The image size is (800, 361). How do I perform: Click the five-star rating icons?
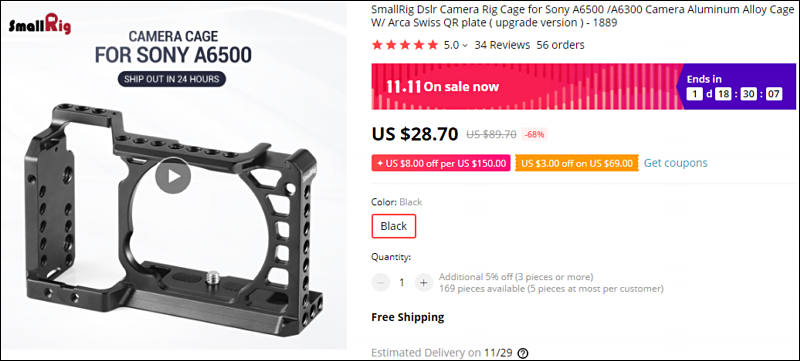(x=405, y=45)
